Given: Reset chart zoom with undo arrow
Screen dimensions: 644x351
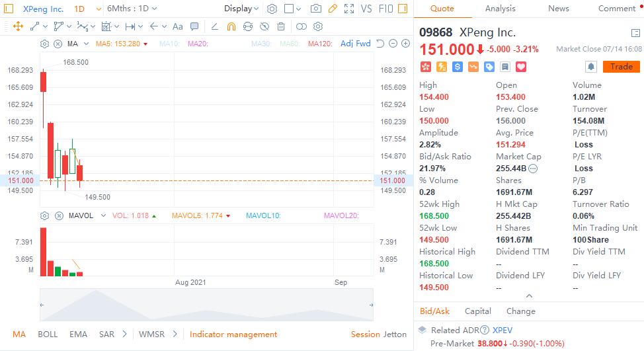Looking at the screenshot, I should (380, 44).
